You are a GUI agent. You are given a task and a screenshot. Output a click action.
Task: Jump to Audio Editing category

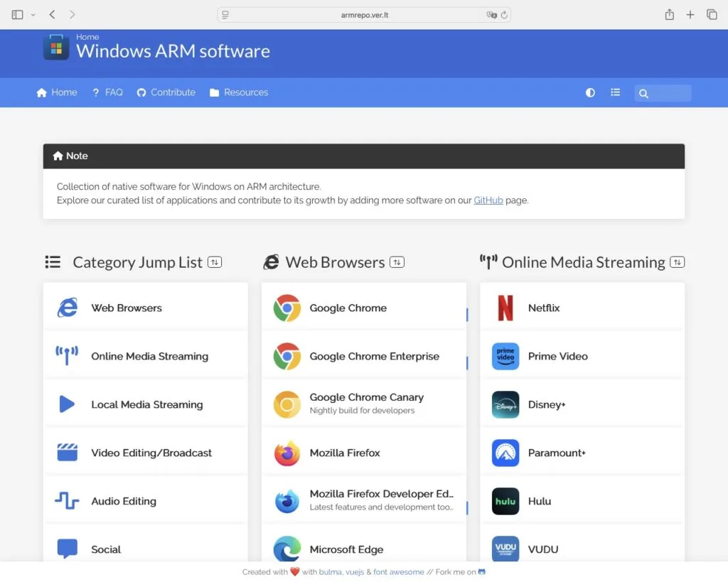(x=145, y=501)
